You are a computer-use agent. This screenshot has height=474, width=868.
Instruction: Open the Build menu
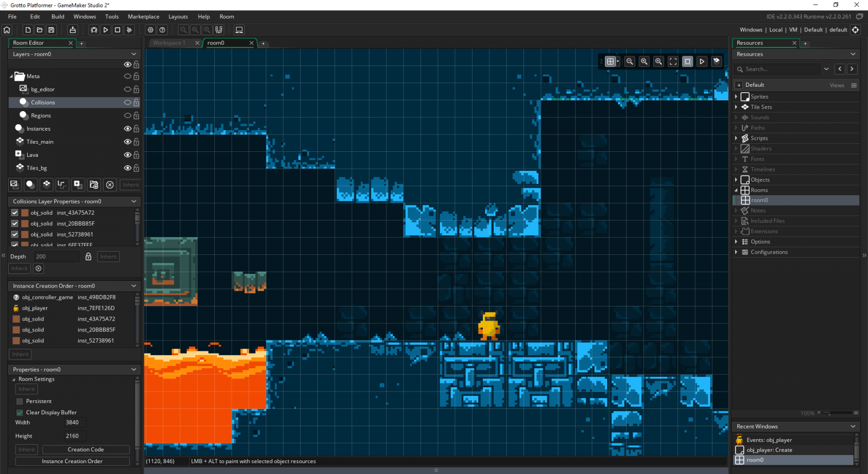pos(58,17)
